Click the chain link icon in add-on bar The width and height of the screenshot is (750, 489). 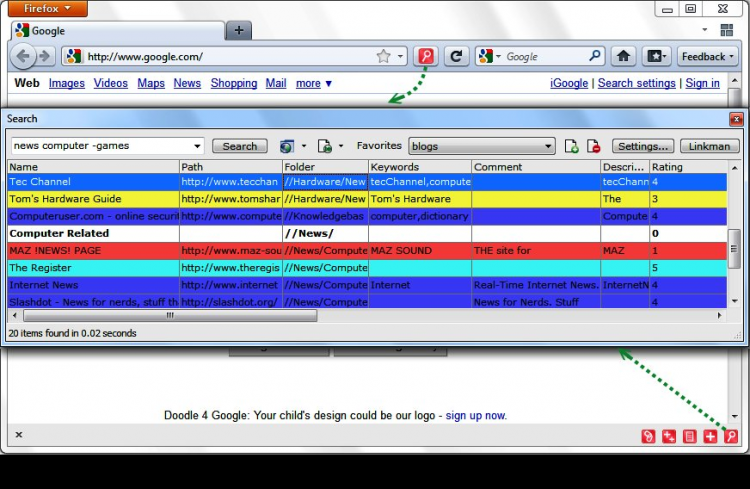point(648,436)
